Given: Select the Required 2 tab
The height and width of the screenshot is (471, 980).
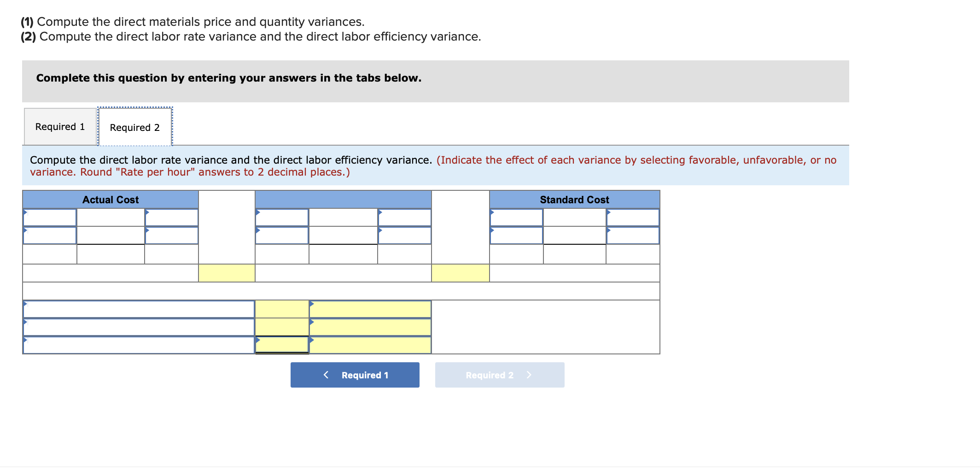Looking at the screenshot, I should point(135,127).
